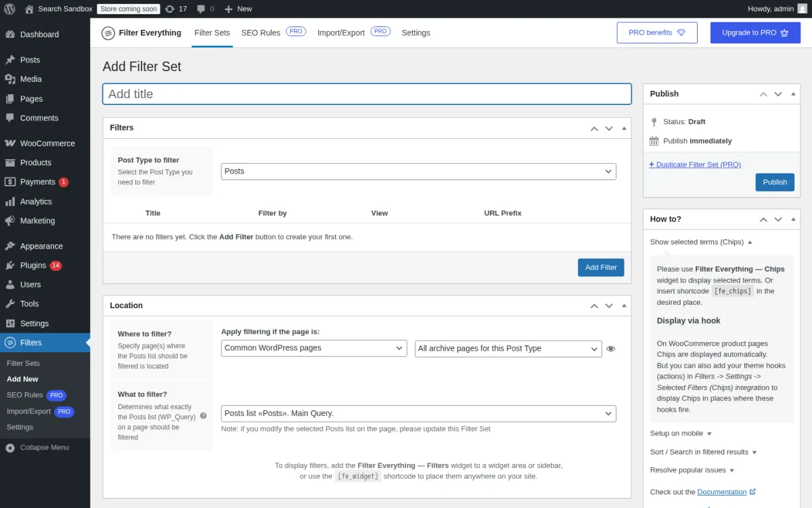Move Location panel up with arrow

coord(594,305)
